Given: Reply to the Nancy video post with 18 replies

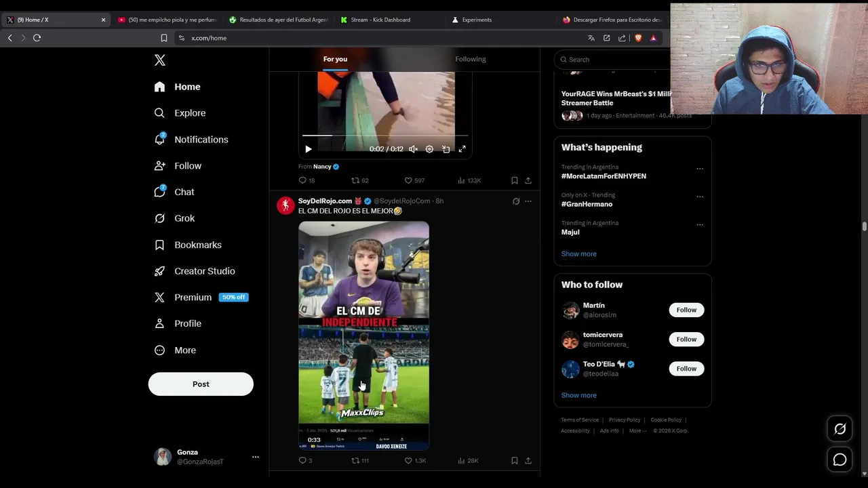Looking at the screenshot, I should [307, 180].
